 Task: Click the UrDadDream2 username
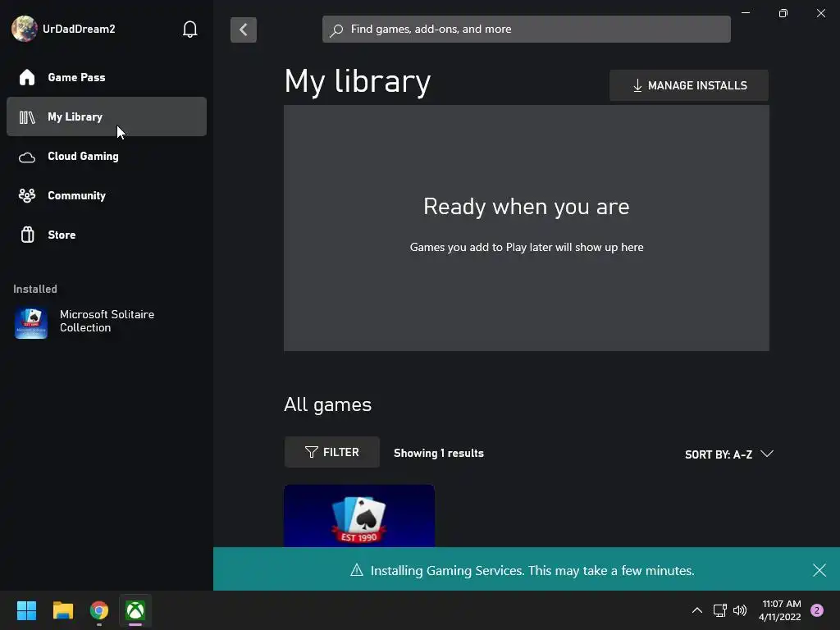[79, 29]
